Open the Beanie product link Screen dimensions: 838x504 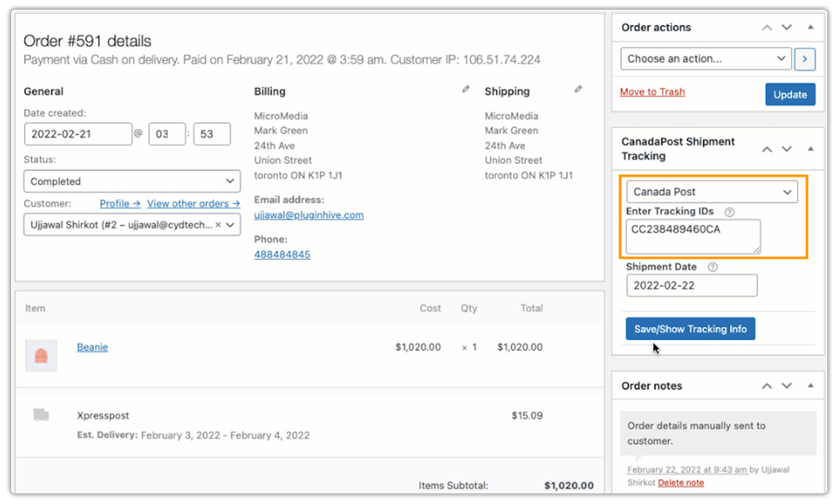92,347
